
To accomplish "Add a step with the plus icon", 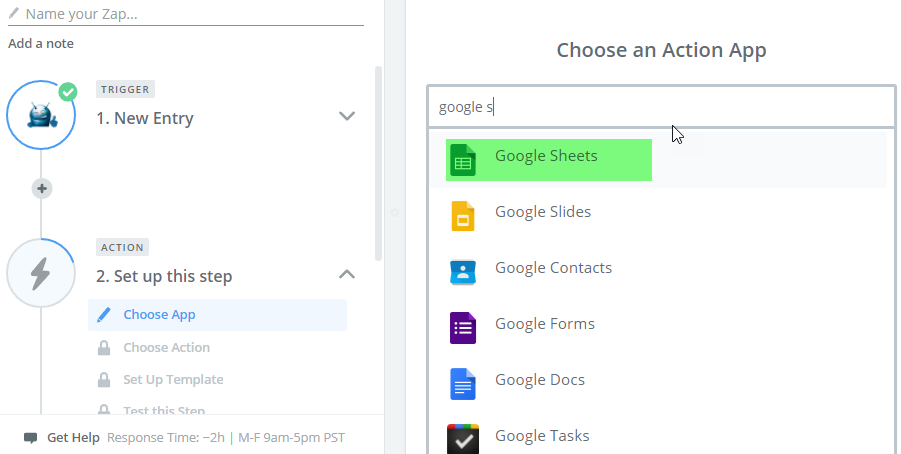I will [42, 188].
